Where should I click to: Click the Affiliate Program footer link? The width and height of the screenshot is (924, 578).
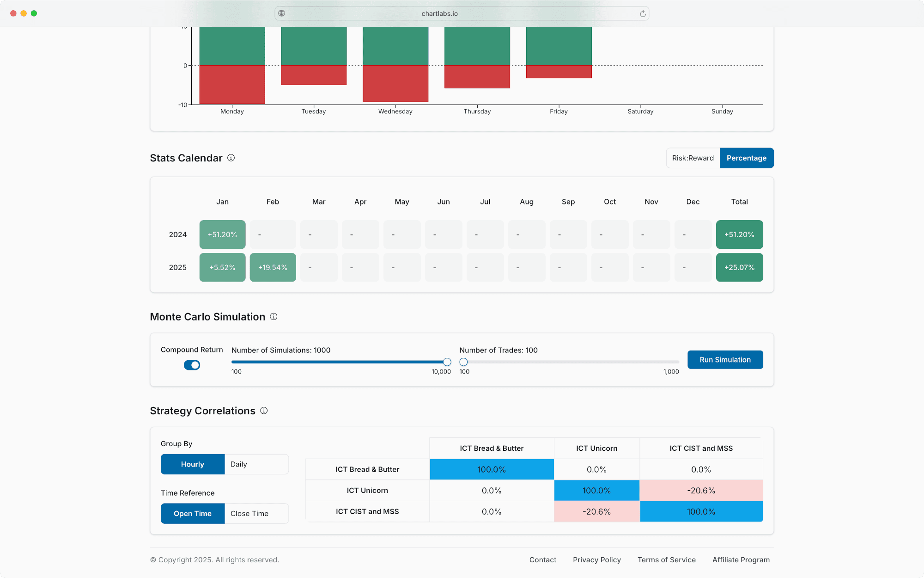(x=741, y=560)
